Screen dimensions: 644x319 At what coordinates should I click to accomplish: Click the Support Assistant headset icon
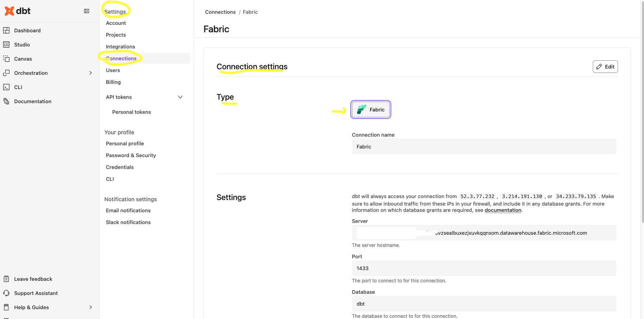(6, 293)
